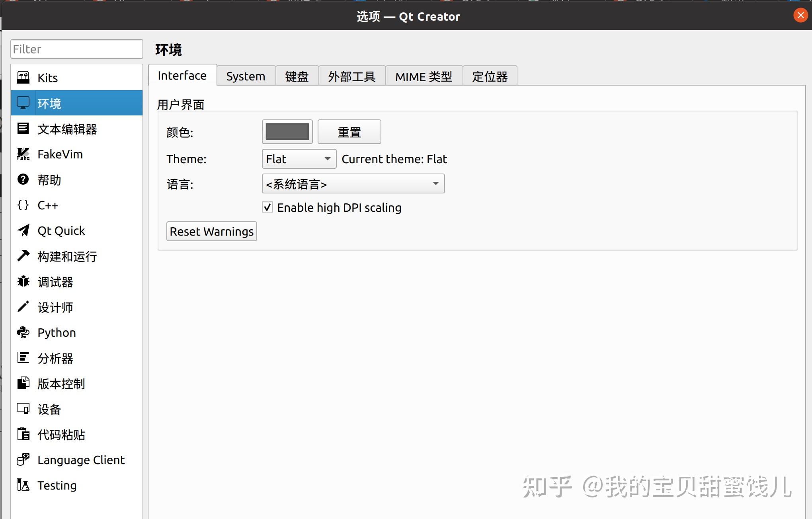Expand the 语言 dropdown showing 系统语言
Viewport: 812px width, 519px height.
click(x=353, y=184)
